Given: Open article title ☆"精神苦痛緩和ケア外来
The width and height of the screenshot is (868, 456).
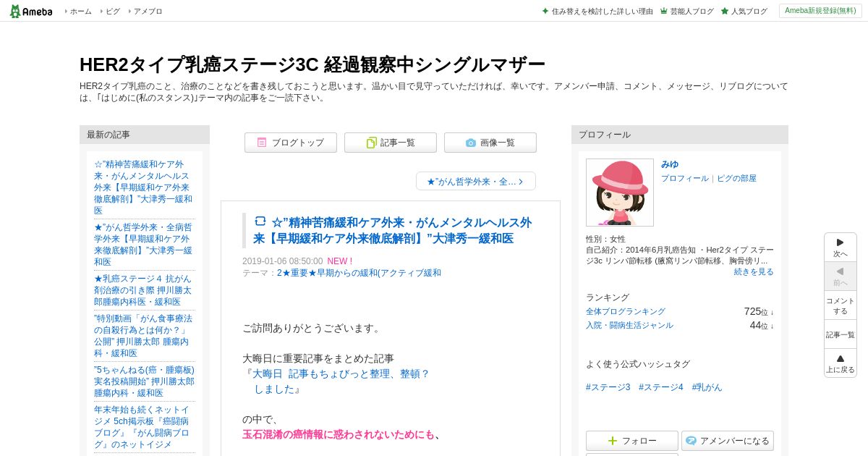Looking at the screenshot, I should click(x=393, y=230).
